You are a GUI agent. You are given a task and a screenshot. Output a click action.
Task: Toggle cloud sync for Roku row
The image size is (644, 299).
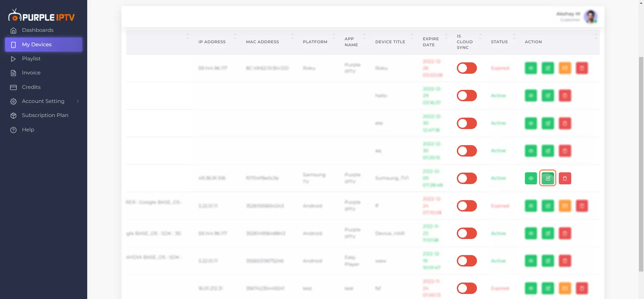pos(467,68)
